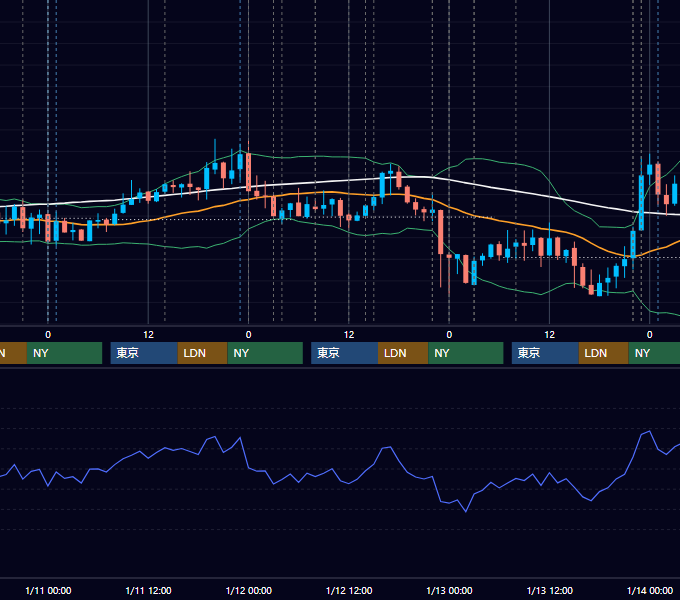Click the 1/11 12:00 date label
Screen dimensions: 680x600
148,590
